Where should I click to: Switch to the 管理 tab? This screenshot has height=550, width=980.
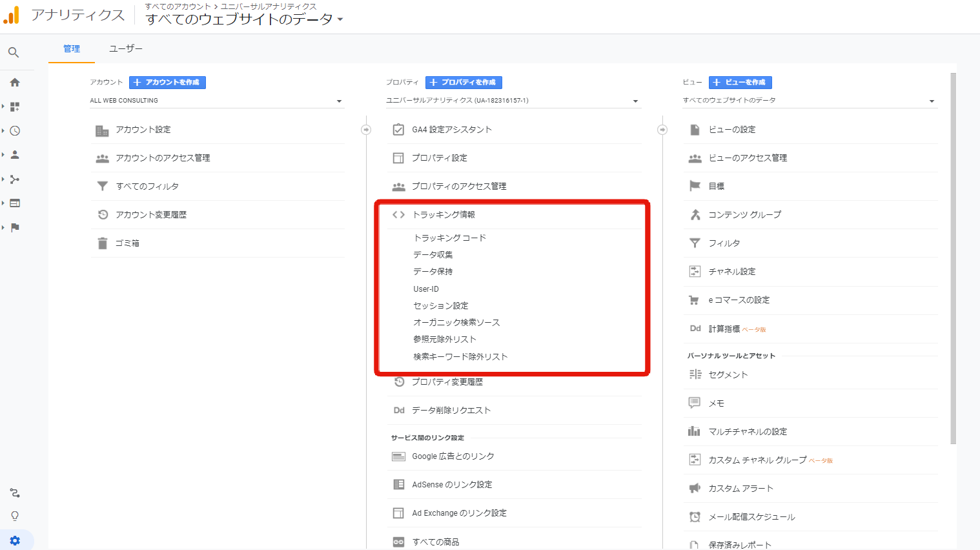point(72,49)
